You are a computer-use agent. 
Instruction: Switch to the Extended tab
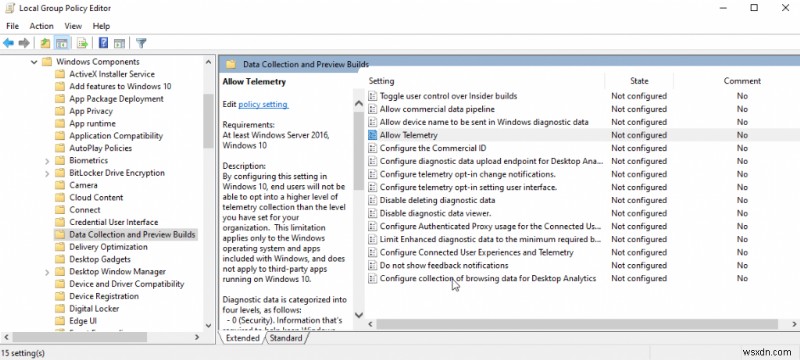click(x=242, y=338)
